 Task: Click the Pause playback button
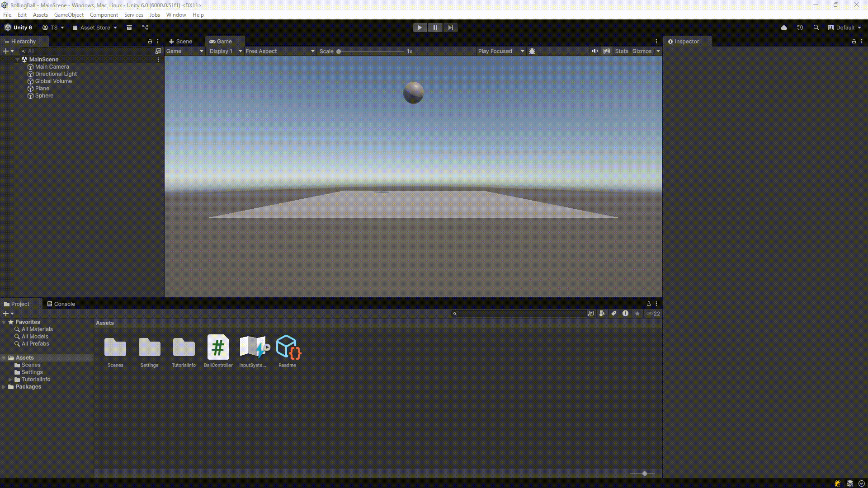[x=435, y=28]
